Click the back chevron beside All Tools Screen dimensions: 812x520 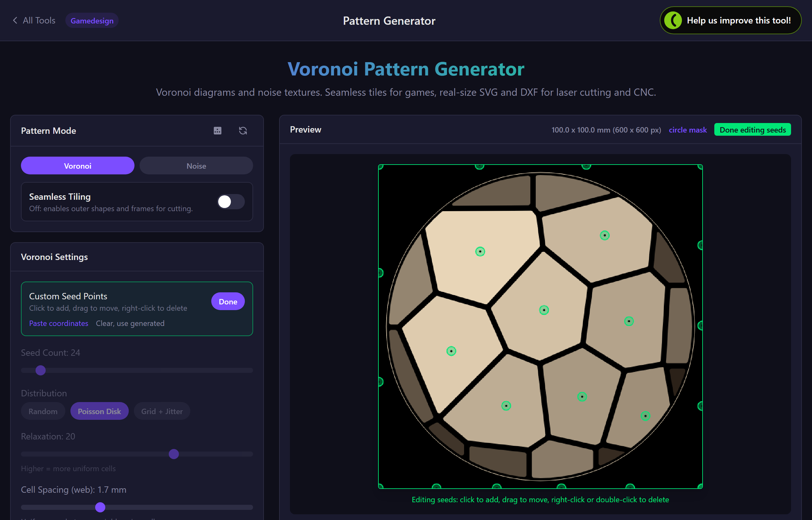[x=15, y=20]
